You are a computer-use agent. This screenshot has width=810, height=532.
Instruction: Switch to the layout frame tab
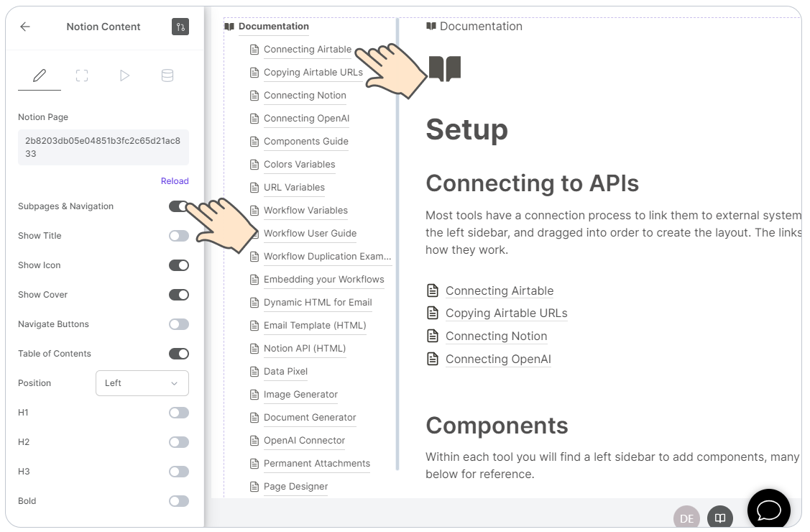(x=82, y=75)
